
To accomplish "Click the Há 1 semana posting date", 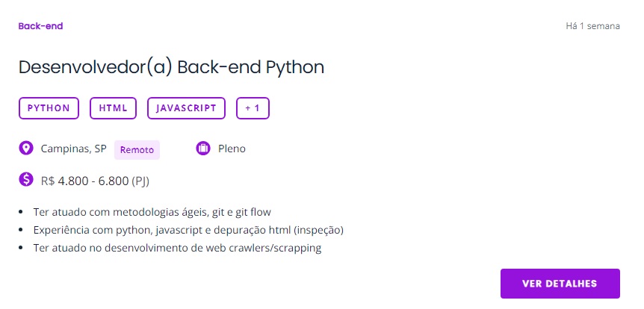I will point(592,26).
